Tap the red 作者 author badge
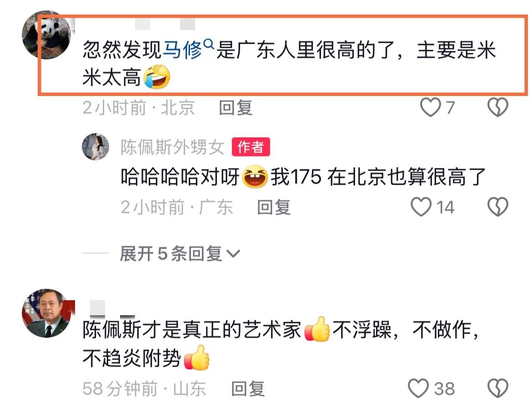The image size is (532, 398). click(251, 146)
